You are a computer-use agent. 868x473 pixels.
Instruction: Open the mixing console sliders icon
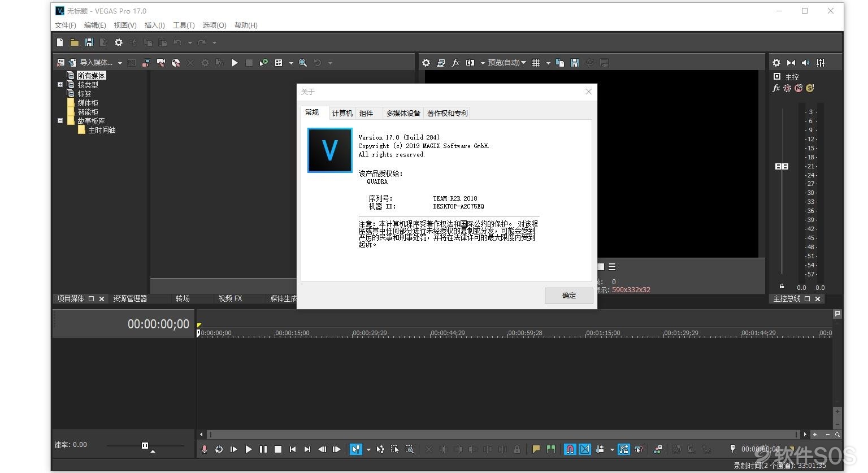(821, 63)
